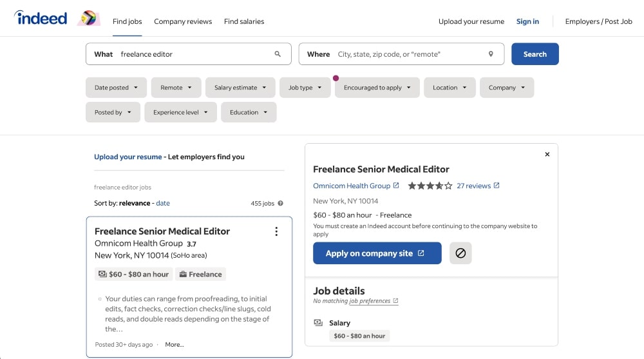This screenshot has height=359, width=644.
Task: Click the magnifier icon in What field
Action: point(278,54)
